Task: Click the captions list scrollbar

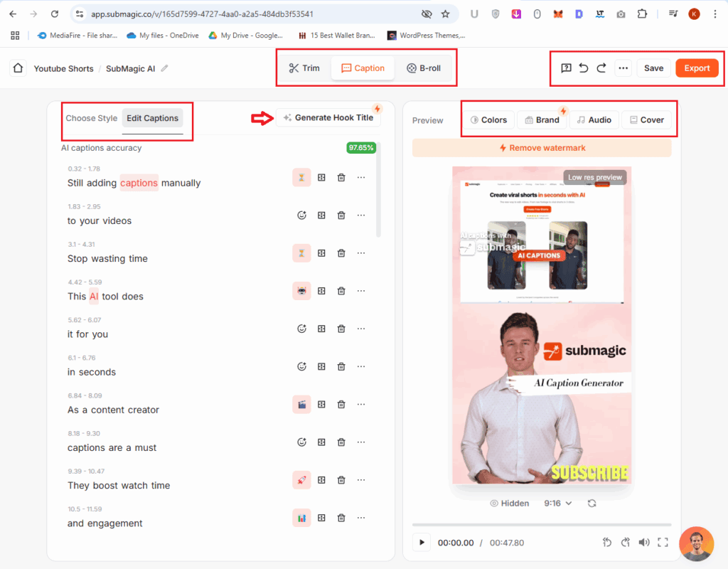Action: (378, 191)
